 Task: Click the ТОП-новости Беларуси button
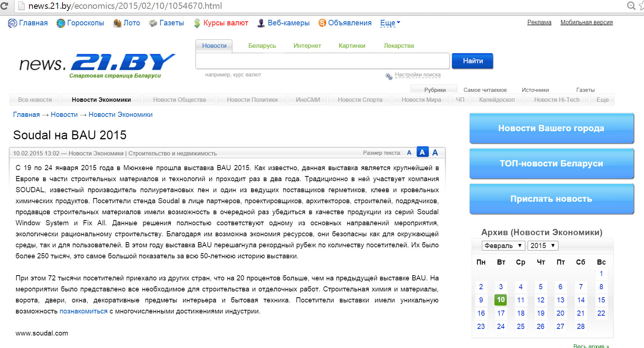pyautogui.click(x=551, y=164)
